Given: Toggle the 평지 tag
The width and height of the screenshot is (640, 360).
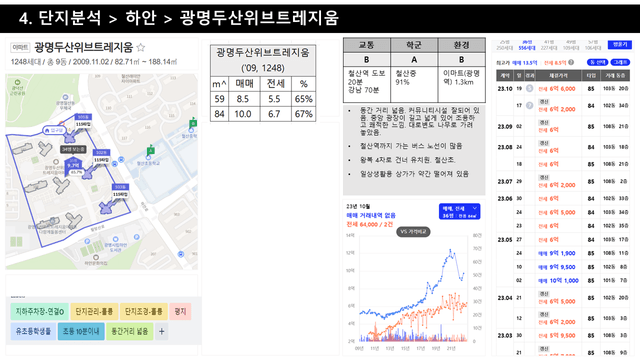Looking at the screenshot, I should click(180, 311).
